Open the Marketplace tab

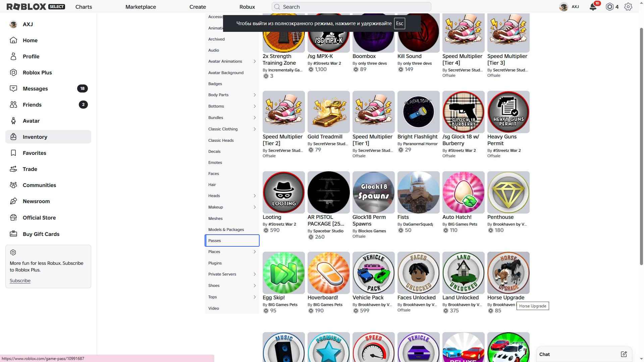coord(141,7)
